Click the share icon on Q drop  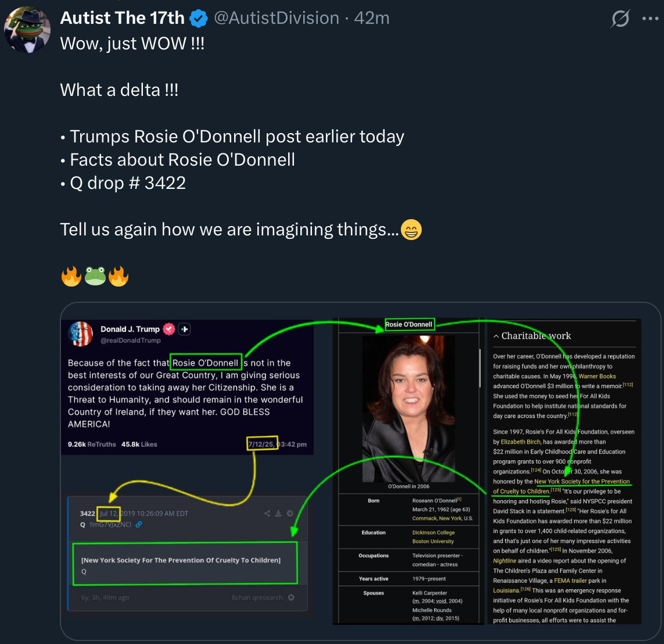tap(267, 513)
